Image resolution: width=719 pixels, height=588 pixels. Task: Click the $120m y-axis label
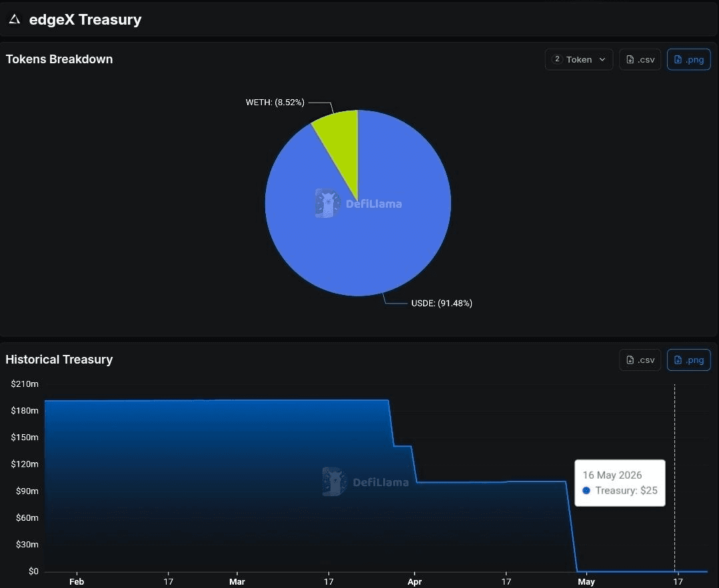(25, 464)
